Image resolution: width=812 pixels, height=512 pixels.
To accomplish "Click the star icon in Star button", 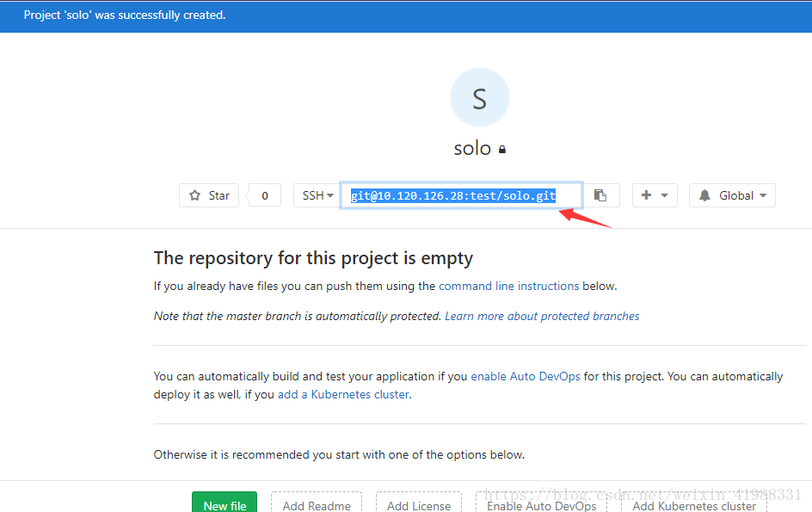I will (194, 195).
